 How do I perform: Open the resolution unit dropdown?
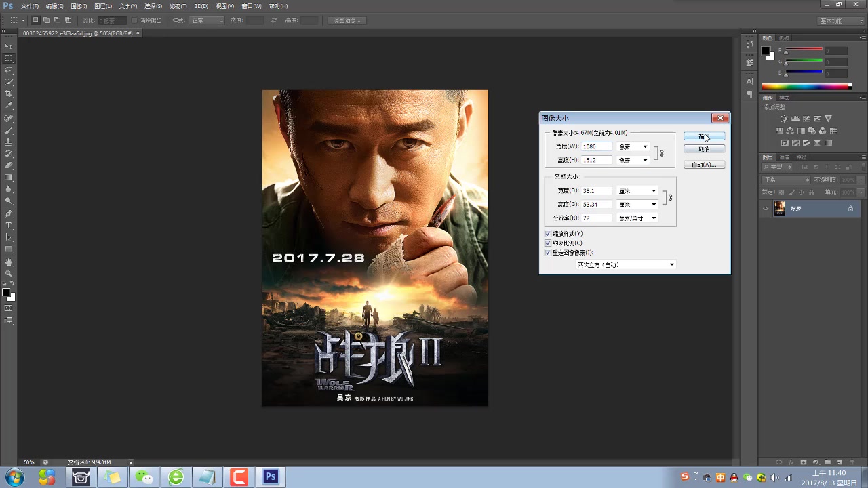coord(637,218)
